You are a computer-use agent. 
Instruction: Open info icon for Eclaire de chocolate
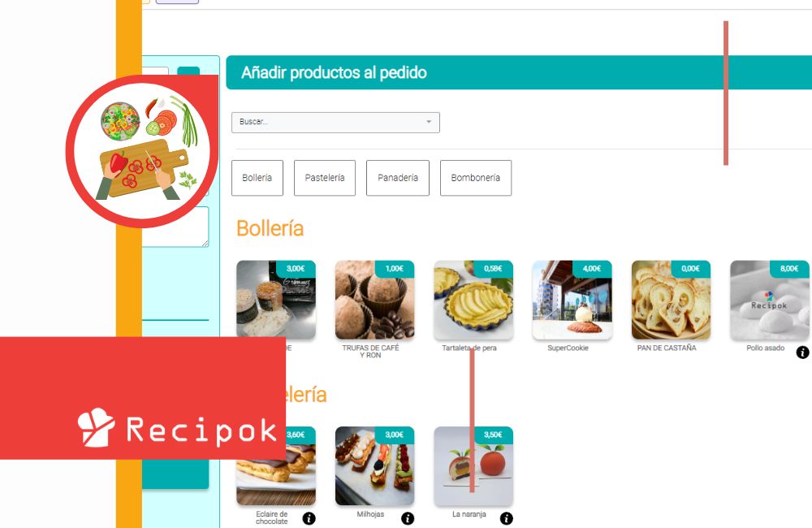click(309, 518)
